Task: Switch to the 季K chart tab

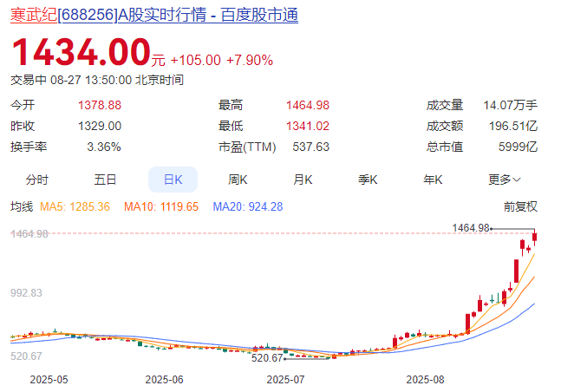Action: coord(368,180)
